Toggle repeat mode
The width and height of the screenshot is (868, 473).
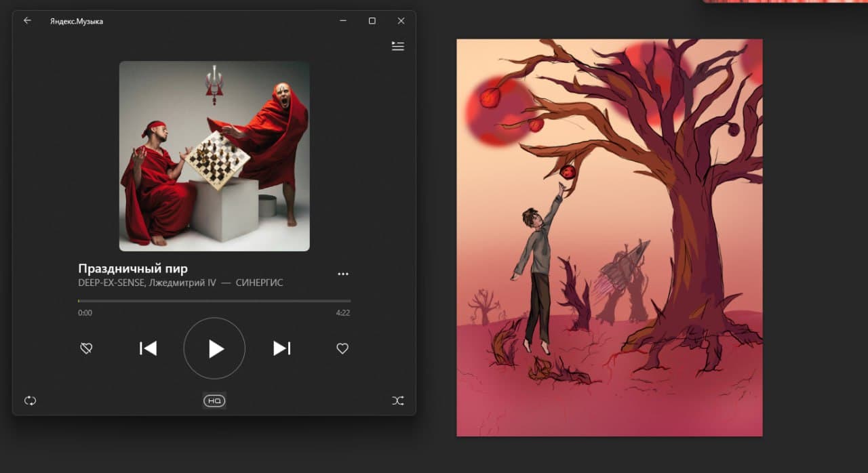coord(30,400)
